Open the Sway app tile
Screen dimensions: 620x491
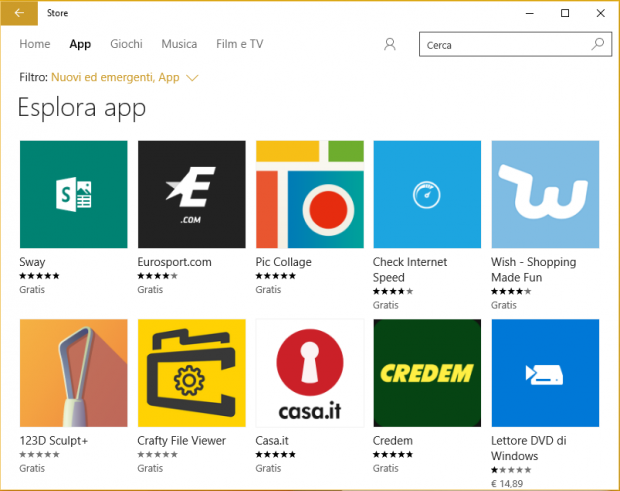[x=74, y=194]
